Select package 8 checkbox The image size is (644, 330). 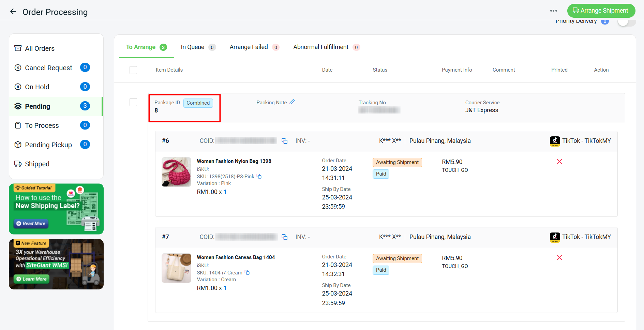133,102
